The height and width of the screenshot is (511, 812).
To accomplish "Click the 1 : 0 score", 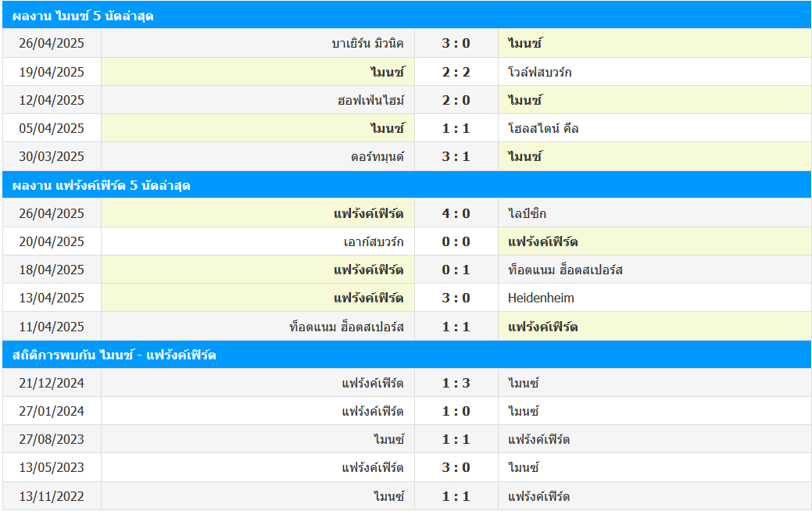I will pyautogui.click(x=456, y=411).
